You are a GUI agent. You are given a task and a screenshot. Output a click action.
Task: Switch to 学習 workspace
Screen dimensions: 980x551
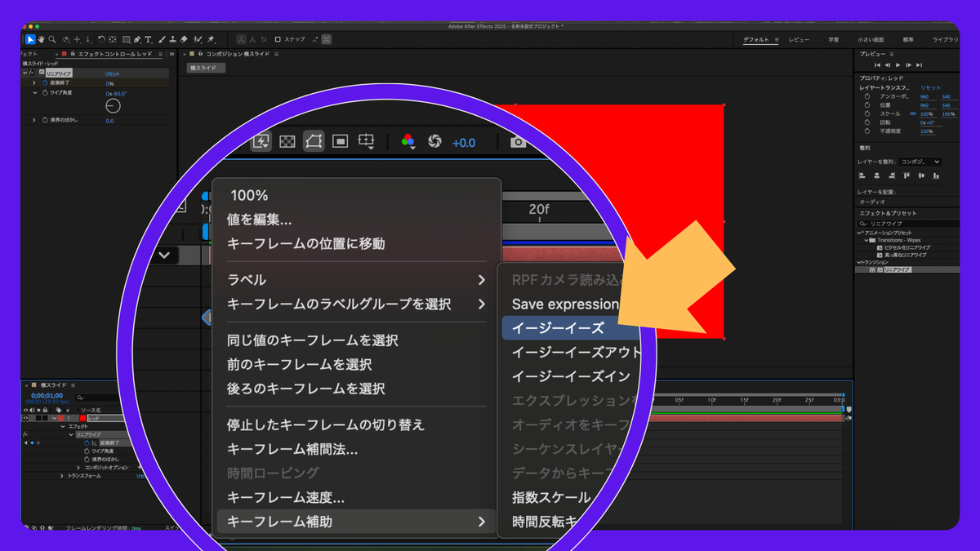point(833,39)
